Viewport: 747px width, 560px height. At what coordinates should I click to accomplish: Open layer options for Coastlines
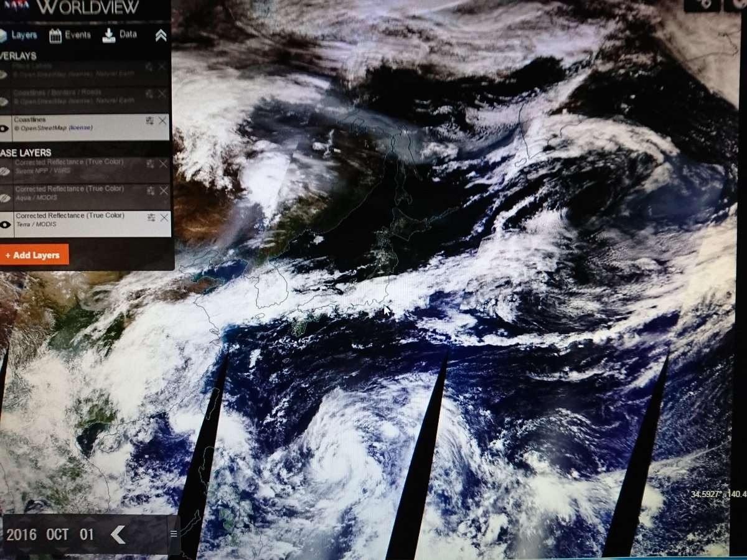(149, 121)
